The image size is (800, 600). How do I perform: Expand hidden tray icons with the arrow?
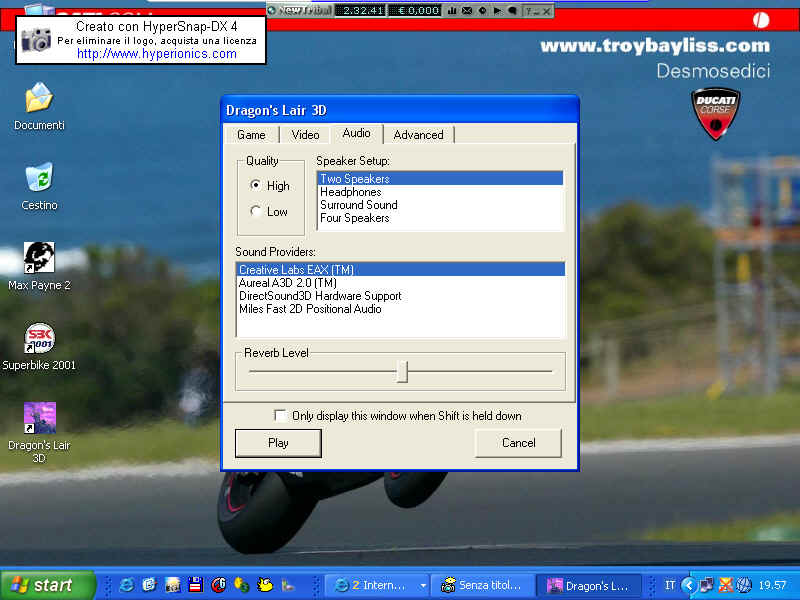pyautogui.click(x=689, y=585)
